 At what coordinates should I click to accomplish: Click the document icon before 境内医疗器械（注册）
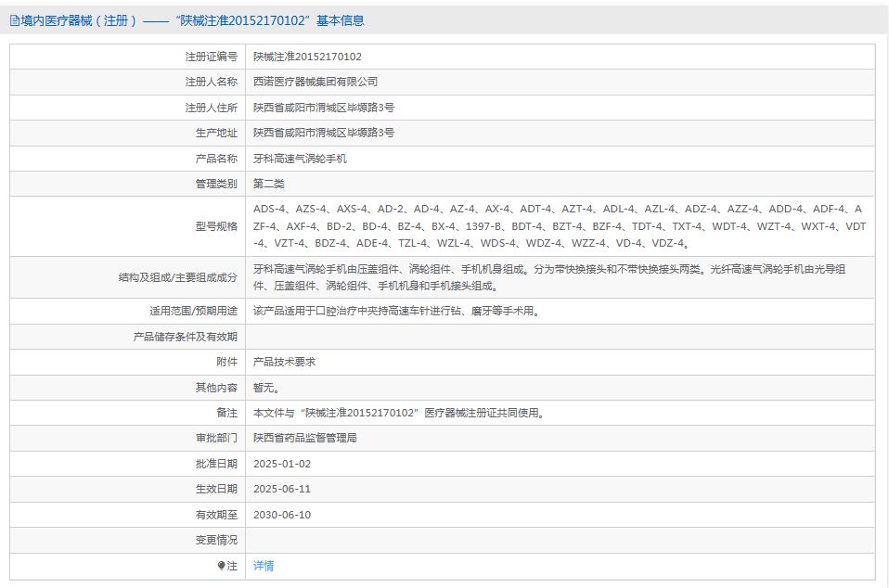click(13, 19)
